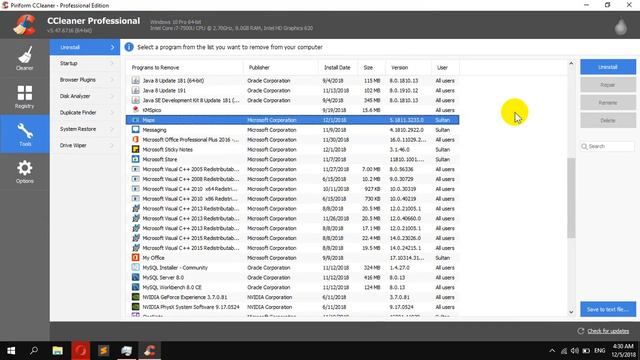Click the MySQL Server 8.0 icon

[136, 277]
